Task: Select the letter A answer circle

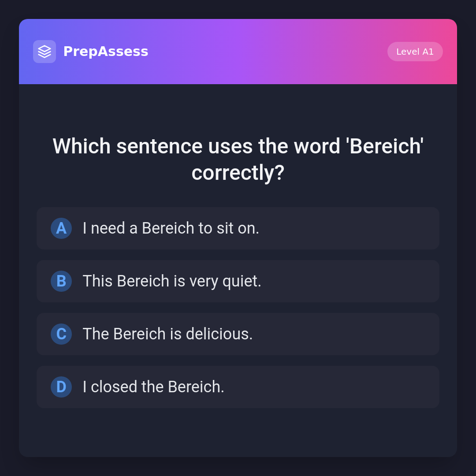Action: pos(61,228)
